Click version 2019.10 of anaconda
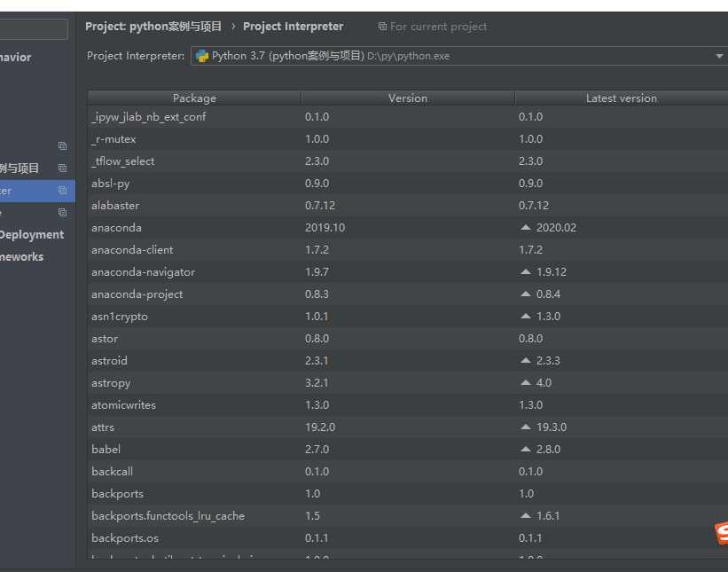728x572 pixels. 325,228
